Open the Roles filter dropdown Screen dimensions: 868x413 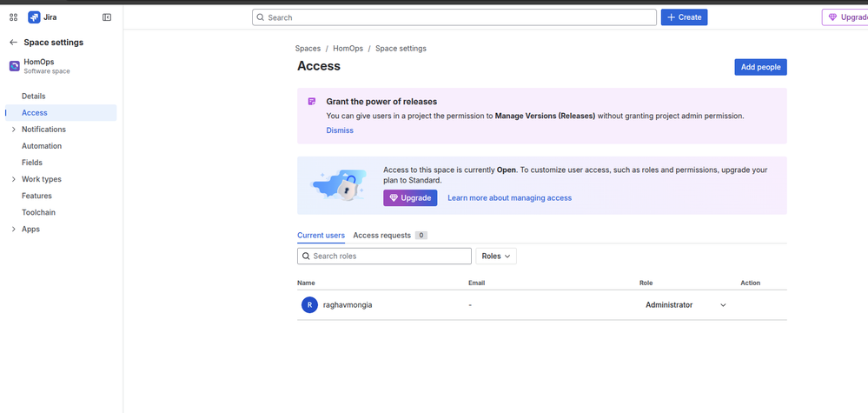click(x=496, y=256)
